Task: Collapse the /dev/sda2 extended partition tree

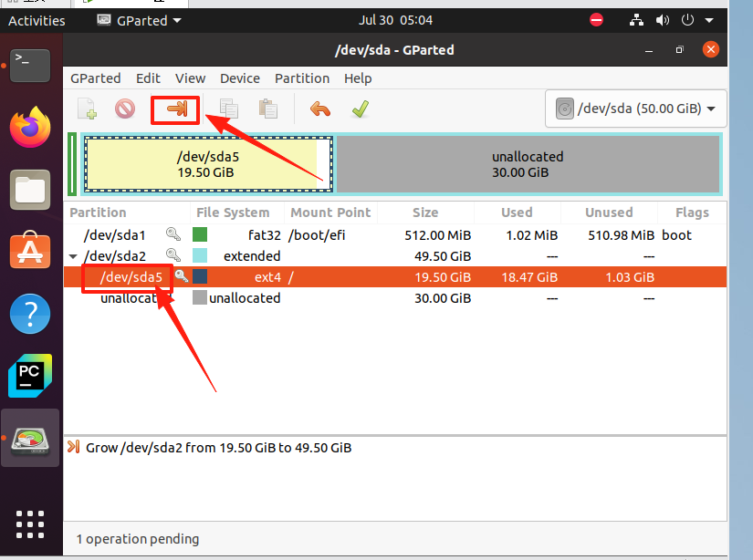Action: click(x=73, y=256)
